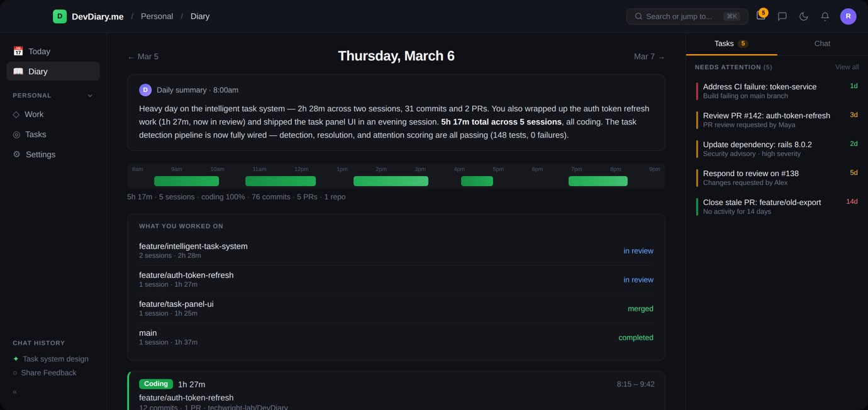Collapse the sidebar with double-chevron arrow
Viewport: 868px width, 410px height.
click(14, 391)
